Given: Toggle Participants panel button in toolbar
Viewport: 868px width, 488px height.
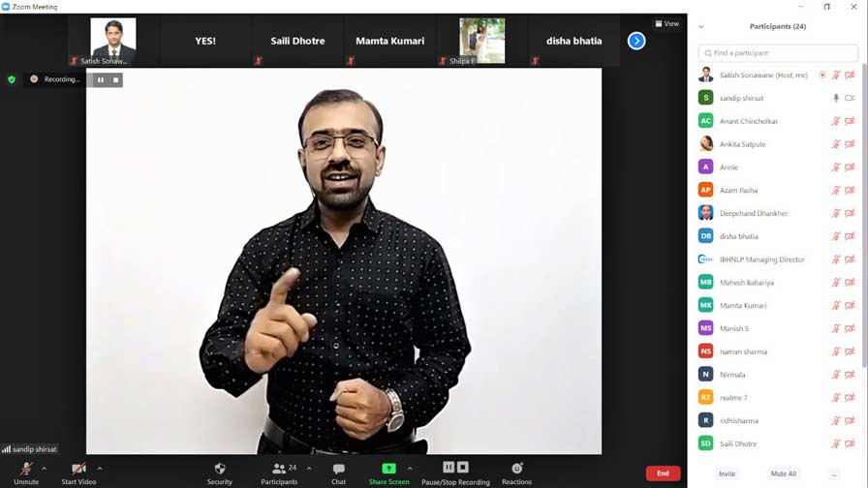Looking at the screenshot, I should pos(280,473).
